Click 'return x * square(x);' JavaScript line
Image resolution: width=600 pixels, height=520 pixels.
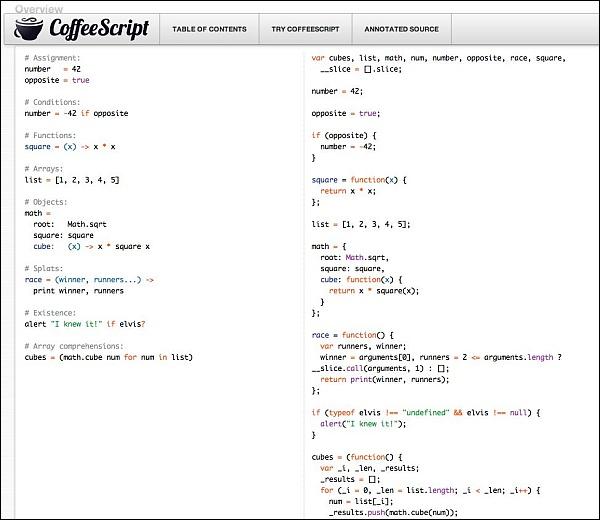pos(374,291)
